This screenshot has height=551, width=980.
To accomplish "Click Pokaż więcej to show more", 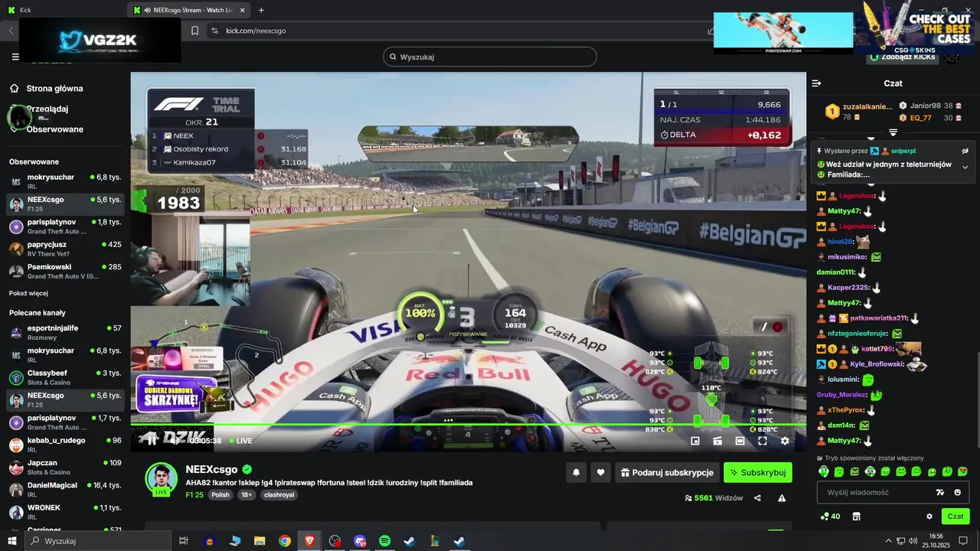I will pos(28,293).
